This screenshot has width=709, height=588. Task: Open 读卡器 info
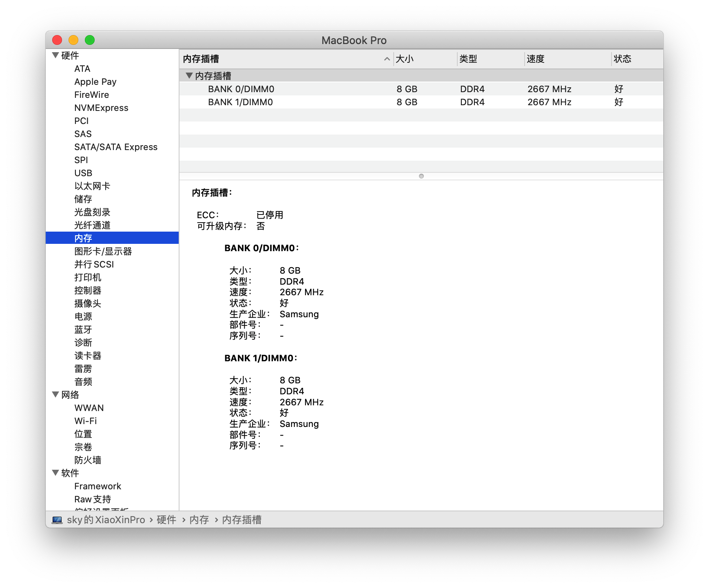[88, 356]
